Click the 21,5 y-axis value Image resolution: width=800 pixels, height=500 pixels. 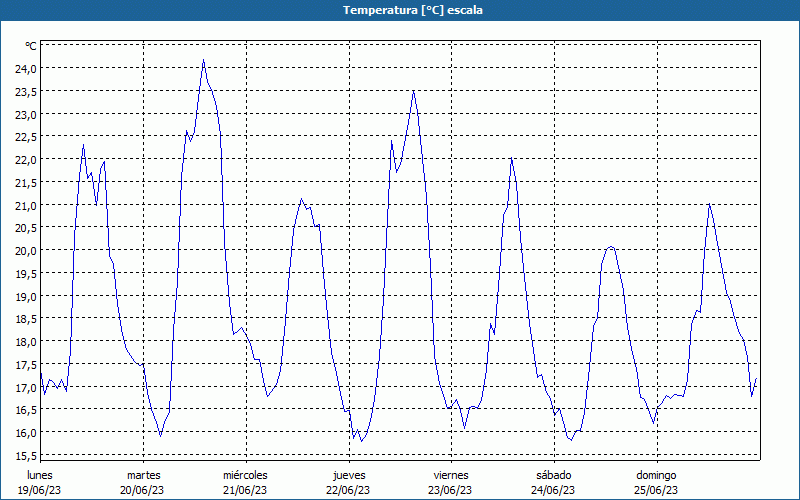point(26,183)
